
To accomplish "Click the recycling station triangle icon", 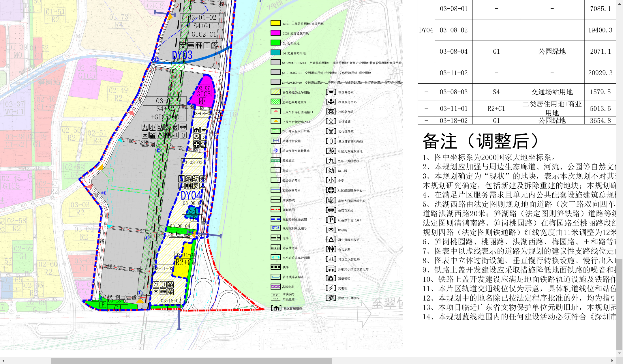I will tap(331, 239).
